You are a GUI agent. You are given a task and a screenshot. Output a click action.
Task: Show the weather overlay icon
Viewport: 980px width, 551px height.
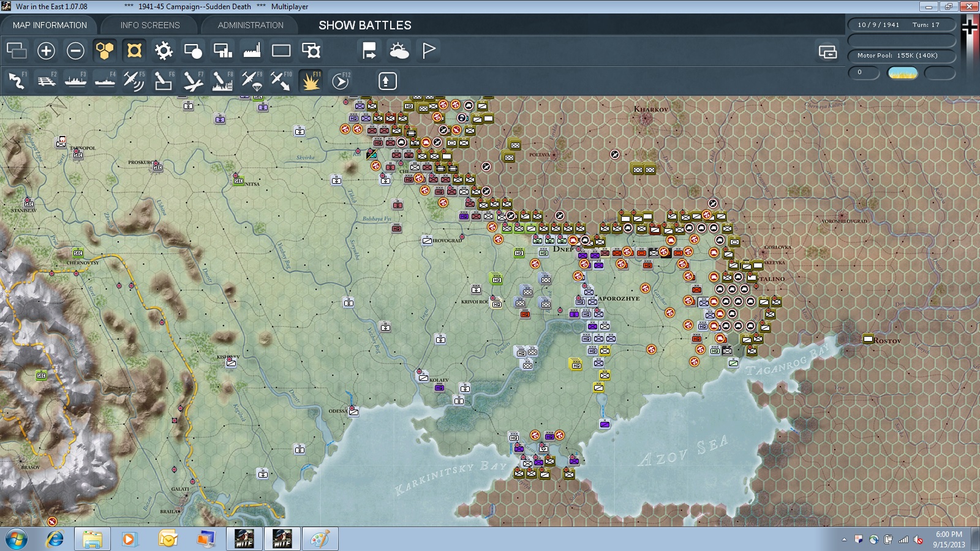tap(399, 51)
